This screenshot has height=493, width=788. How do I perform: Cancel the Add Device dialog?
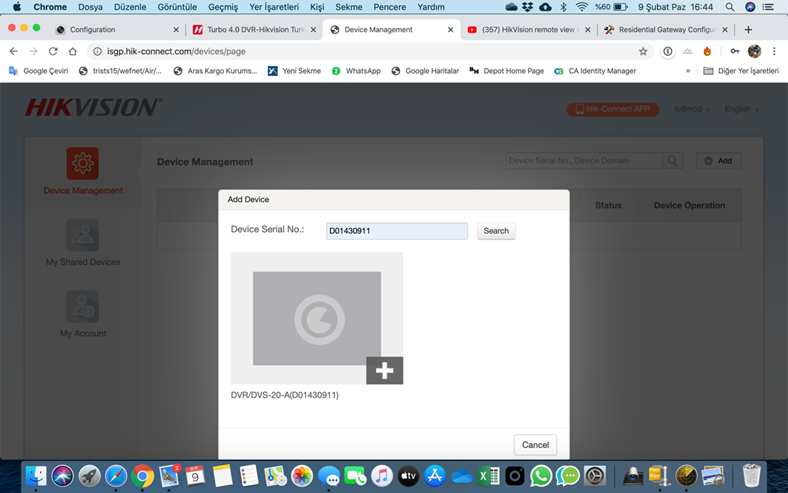tap(535, 445)
